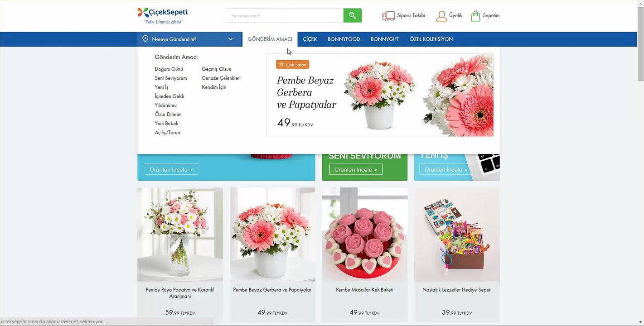Open the ÇİÇEK menu
This screenshot has height=326, width=644.
coord(310,39)
